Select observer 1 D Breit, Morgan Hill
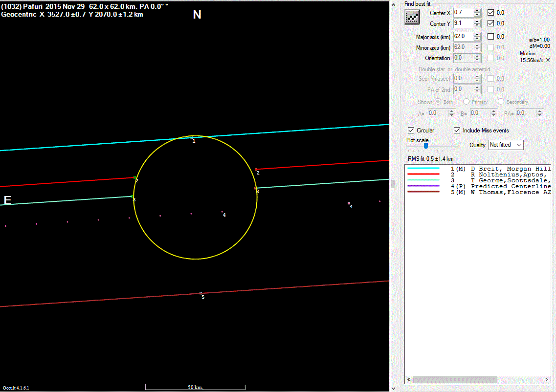 [478, 169]
